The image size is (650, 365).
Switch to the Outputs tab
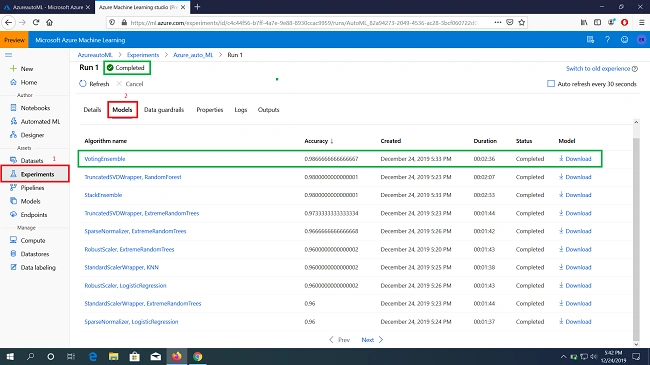coord(268,110)
